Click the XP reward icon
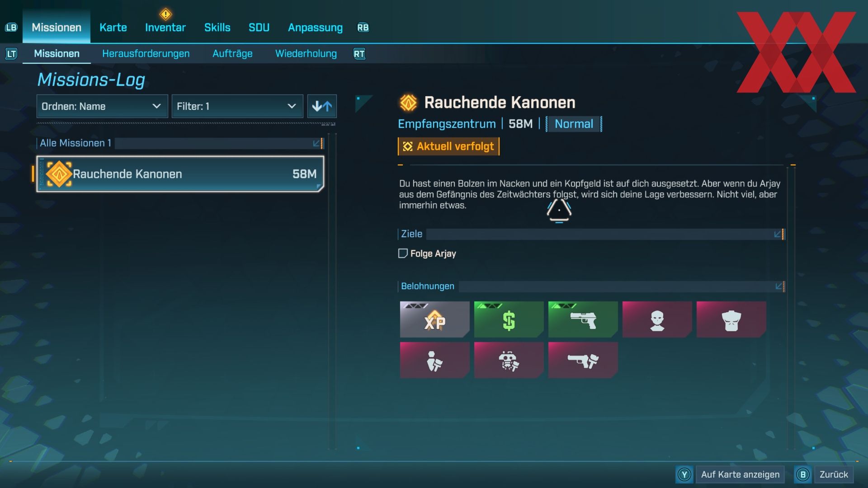 [x=434, y=319]
